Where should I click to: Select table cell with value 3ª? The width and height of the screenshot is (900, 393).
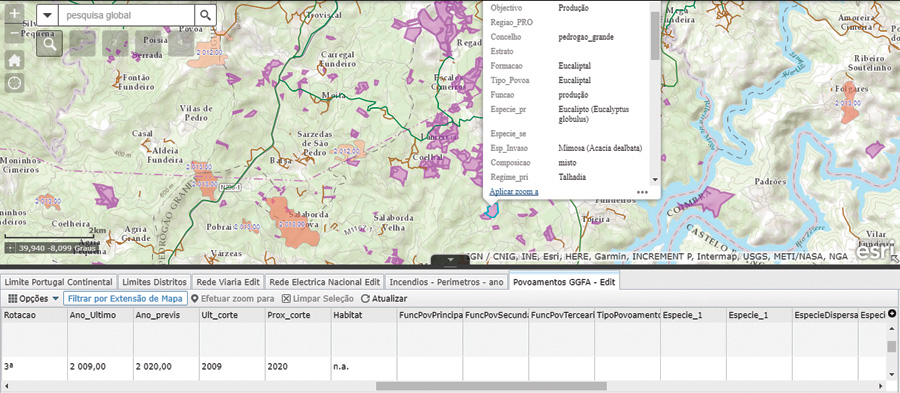pos(33,367)
